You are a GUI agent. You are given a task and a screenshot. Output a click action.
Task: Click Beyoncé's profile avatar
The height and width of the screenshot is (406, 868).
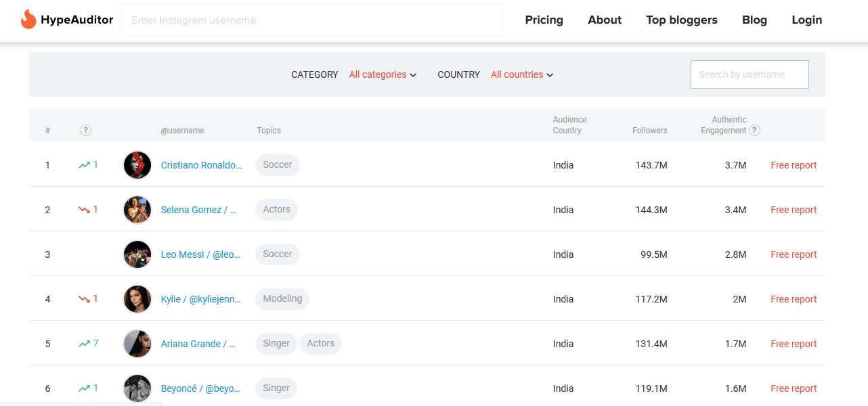click(x=137, y=388)
